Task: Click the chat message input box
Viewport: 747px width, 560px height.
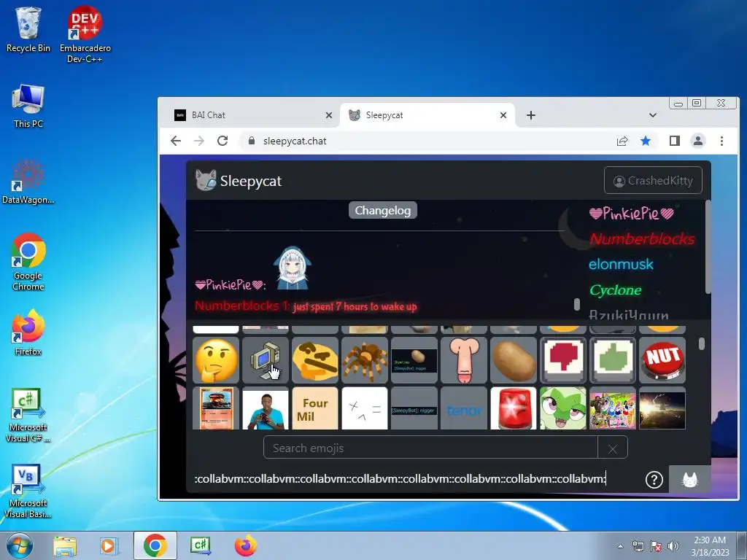Action: pos(414,478)
